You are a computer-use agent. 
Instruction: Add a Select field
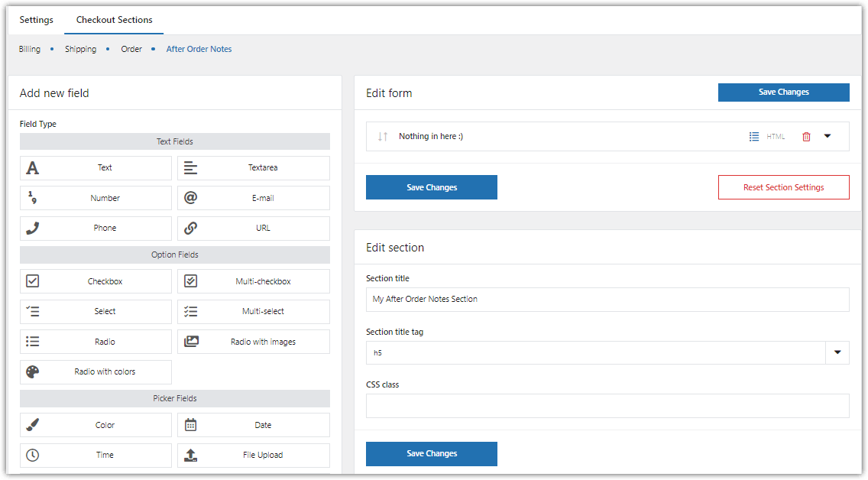[96, 312]
